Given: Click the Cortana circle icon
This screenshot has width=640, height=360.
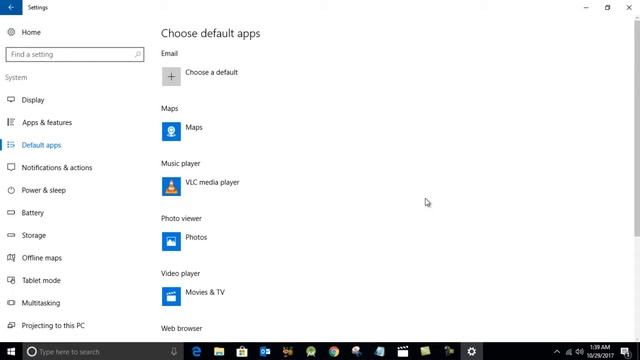Looking at the screenshot, I should (x=32, y=351).
